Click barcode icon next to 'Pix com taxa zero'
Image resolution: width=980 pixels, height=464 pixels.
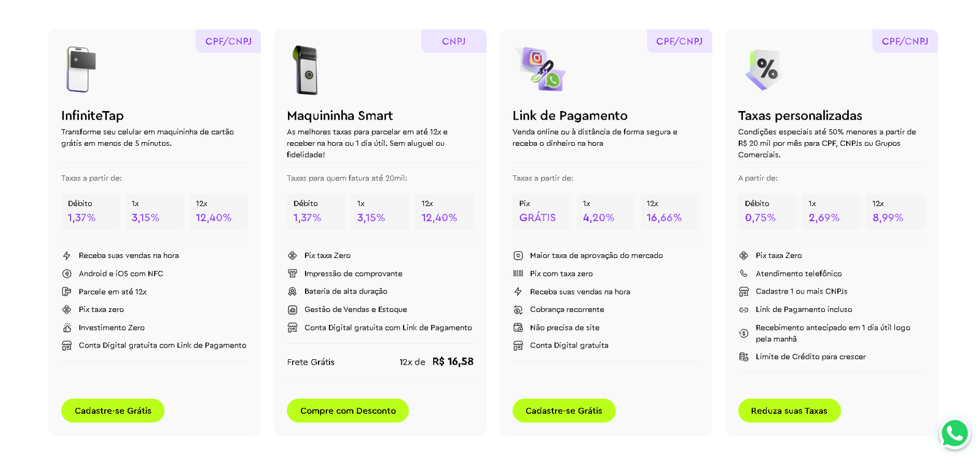coord(518,273)
